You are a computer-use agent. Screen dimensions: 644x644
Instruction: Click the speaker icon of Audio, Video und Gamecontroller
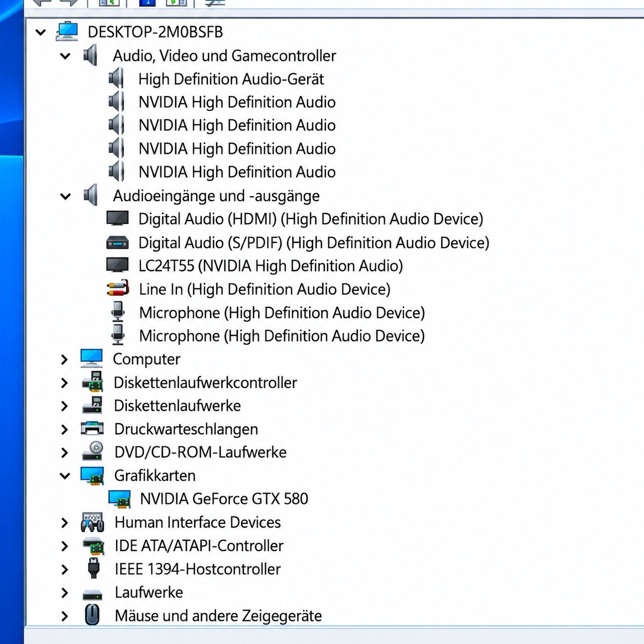point(90,55)
